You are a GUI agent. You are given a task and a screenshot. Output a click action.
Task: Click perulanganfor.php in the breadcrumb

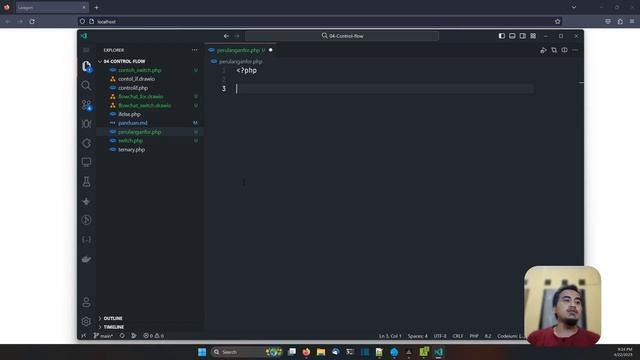click(x=240, y=62)
